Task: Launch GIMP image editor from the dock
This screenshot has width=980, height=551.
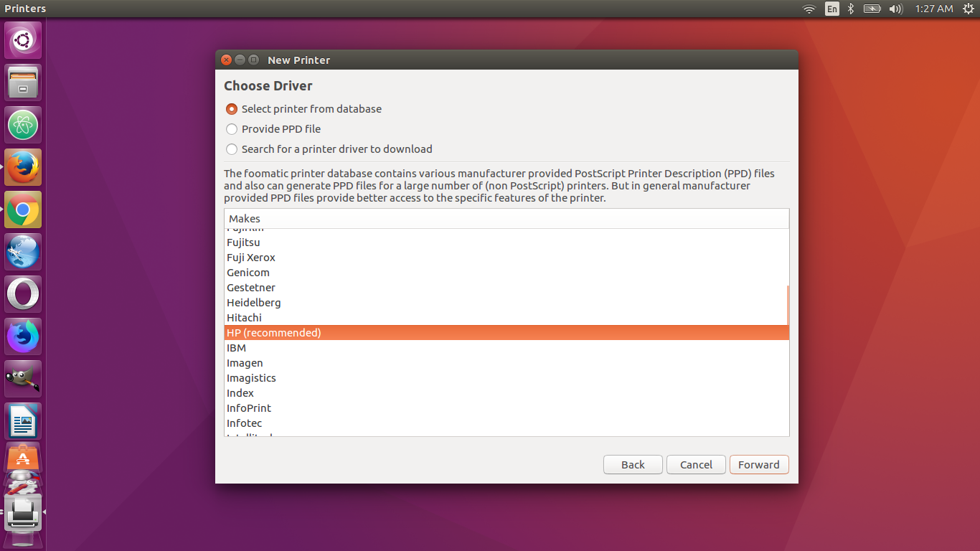Action: [23, 379]
